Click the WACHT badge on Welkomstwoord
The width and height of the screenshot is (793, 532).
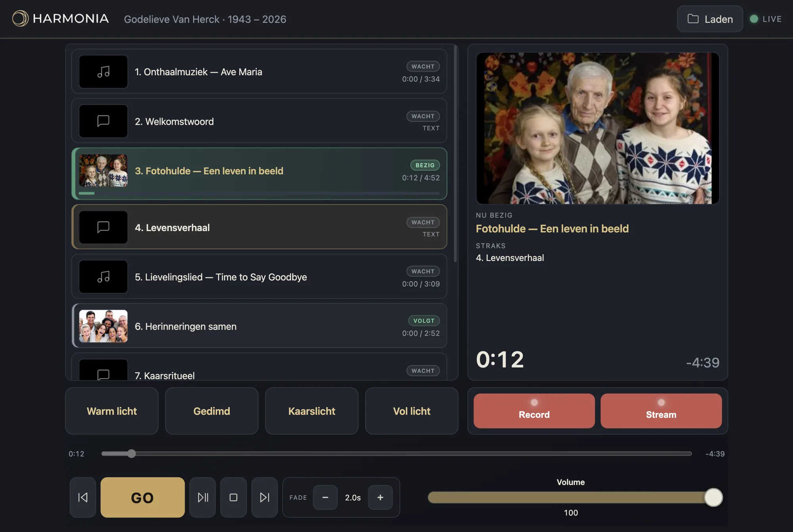pyautogui.click(x=423, y=116)
